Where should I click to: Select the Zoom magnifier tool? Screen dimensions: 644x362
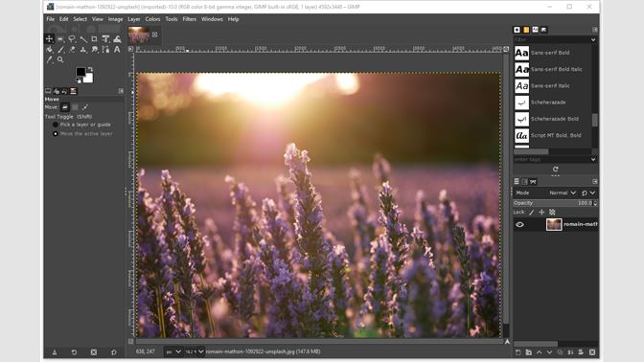[60, 60]
